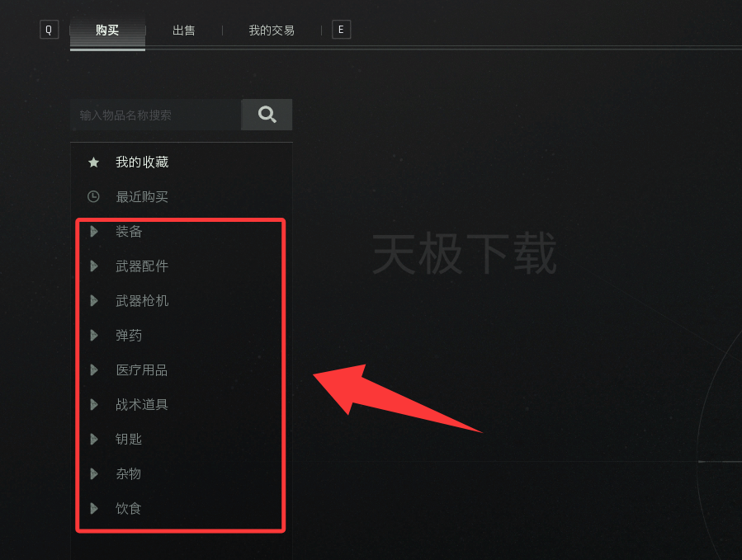Click the clock icon beside 最近购买
742x560 pixels.
(94, 197)
